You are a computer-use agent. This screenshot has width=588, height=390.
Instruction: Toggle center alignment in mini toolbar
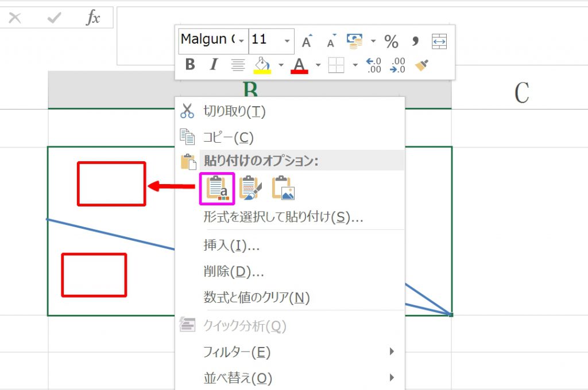(238, 65)
